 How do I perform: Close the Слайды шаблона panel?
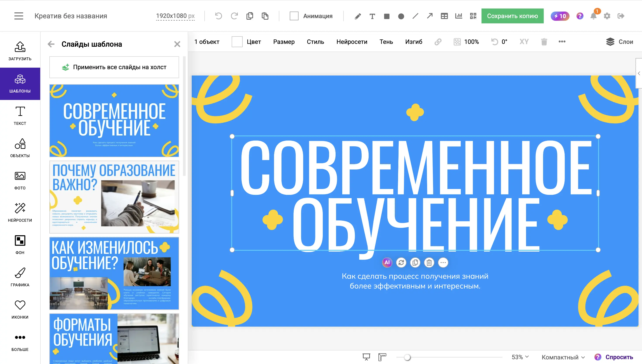click(x=177, y=44)
